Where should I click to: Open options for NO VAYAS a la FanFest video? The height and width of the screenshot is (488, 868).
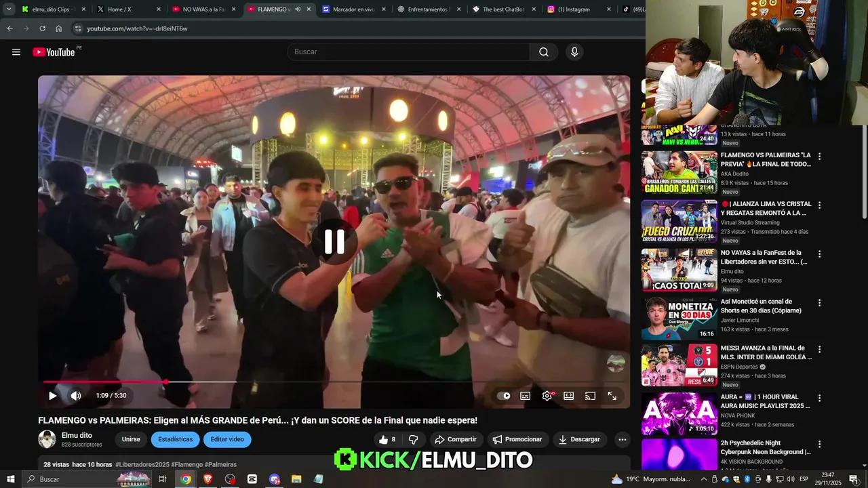[819, 254]
